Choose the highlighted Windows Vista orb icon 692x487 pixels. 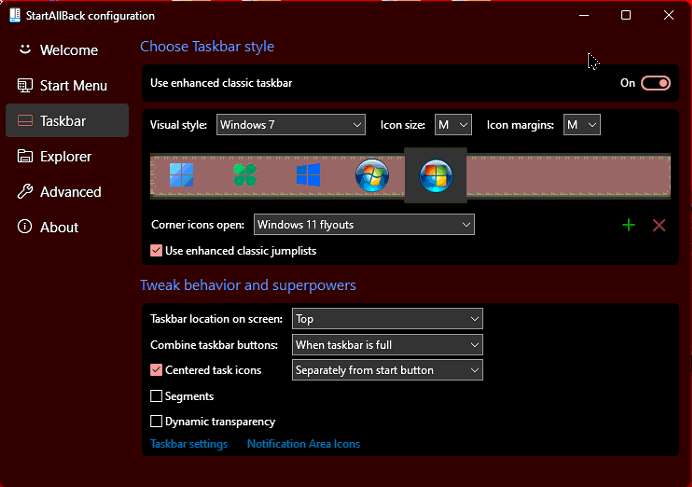(436, 176)
